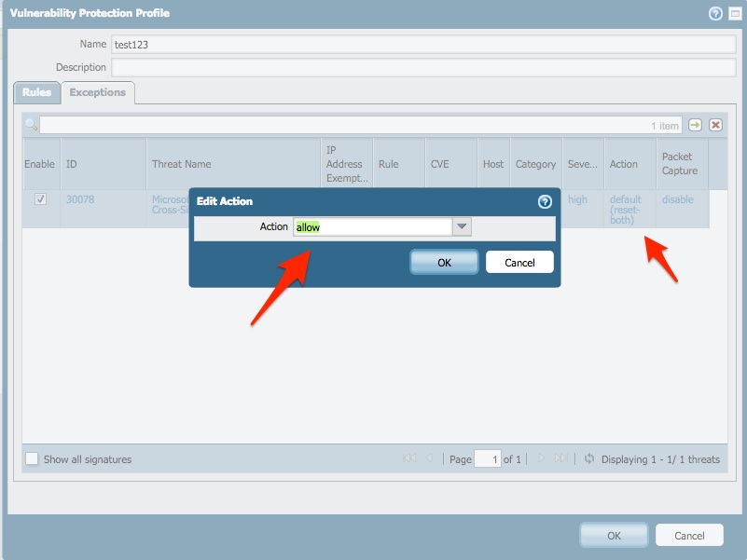Click the Name field containing test123
The width and height of the screenshot is (747, 560).
click(x=423, y=45)
